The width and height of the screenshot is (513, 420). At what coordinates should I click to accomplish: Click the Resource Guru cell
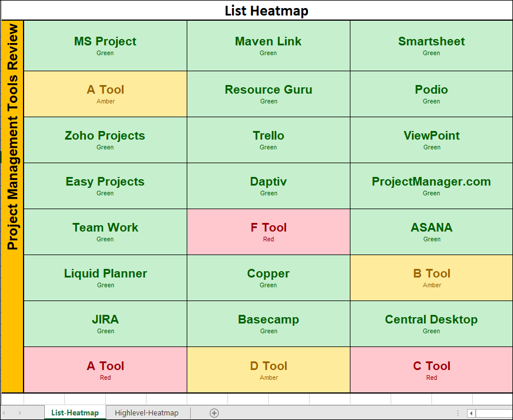(x=268, y=94)
